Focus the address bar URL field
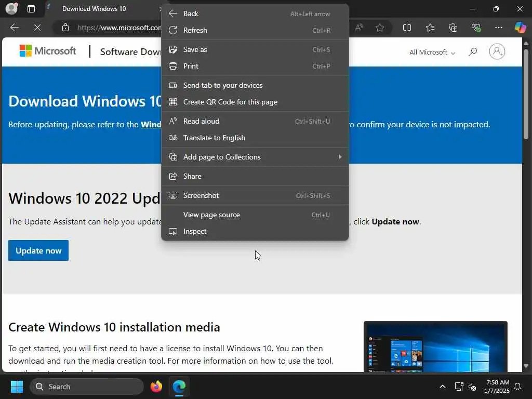 click(119, 28)
